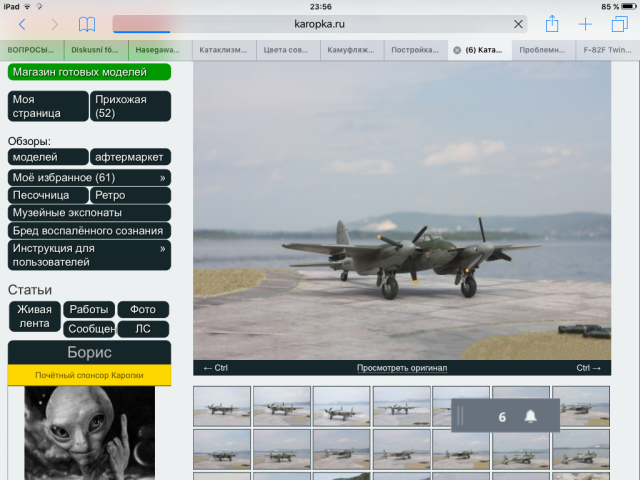Tap the notification bell icon

(x=531, y=417)
